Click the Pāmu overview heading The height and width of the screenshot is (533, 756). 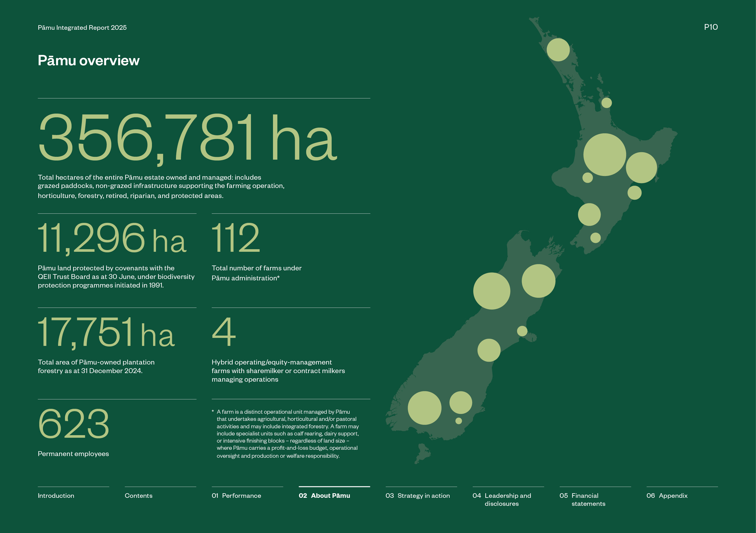(x=89, y=61)
